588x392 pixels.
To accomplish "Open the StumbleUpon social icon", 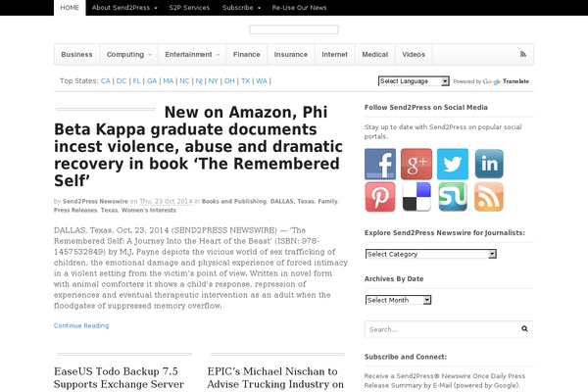I will pos(453,197).
